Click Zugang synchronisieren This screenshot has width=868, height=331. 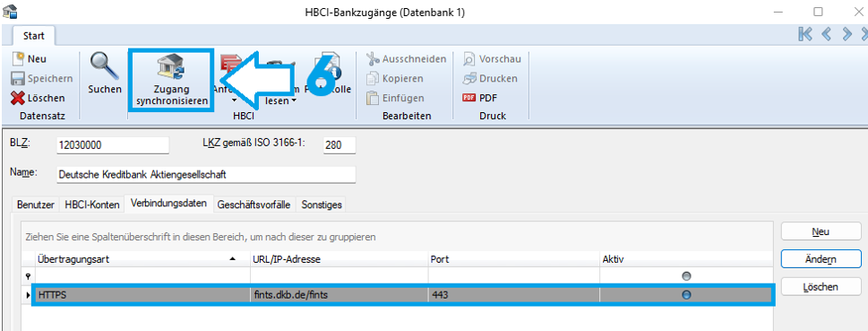point(172,80)
